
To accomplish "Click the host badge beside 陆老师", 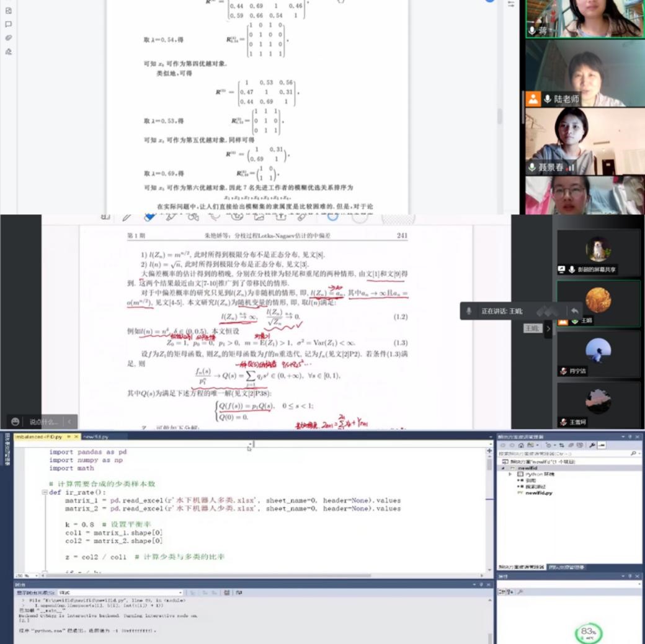I will point(533,99).
